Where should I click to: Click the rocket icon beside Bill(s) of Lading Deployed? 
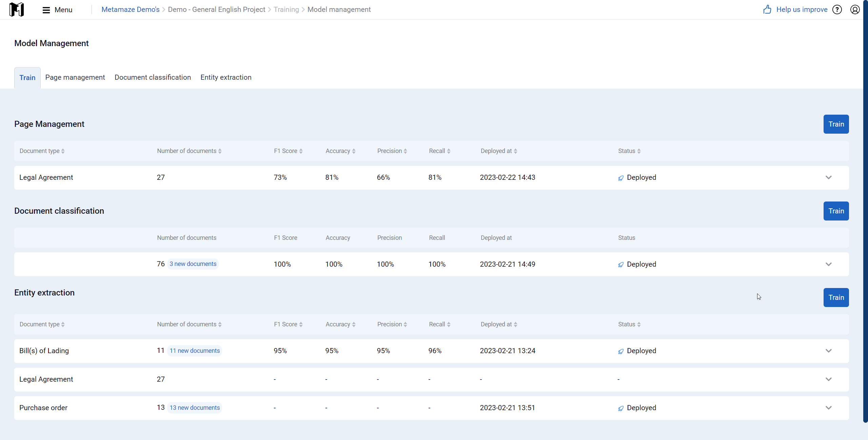pyautogui.click(x=621, y=351)
